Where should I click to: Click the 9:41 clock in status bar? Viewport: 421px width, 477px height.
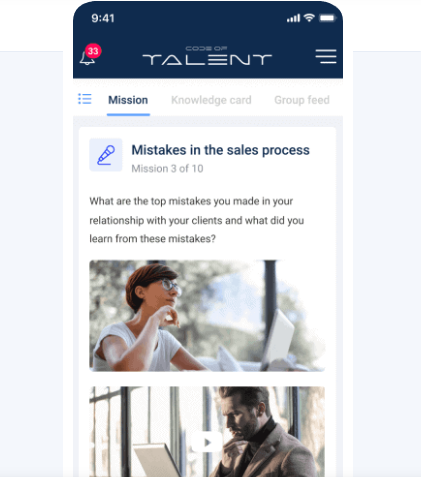click(103, 18)
